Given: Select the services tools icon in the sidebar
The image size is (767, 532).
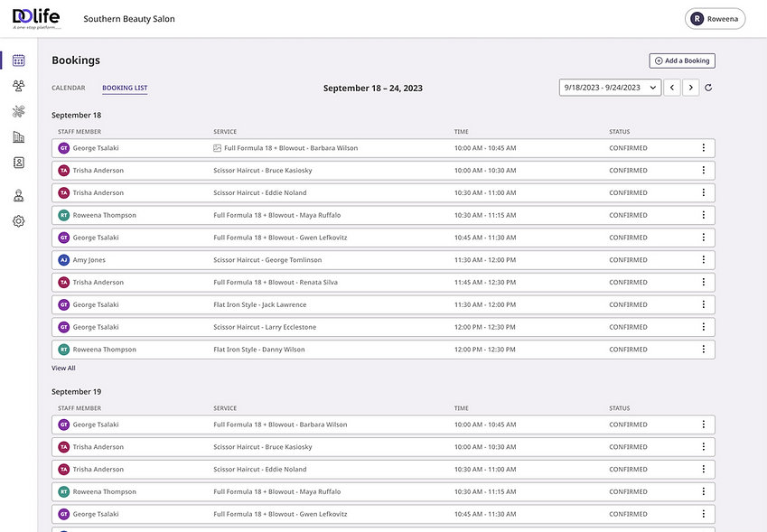Looking at the screenshot, I should pos(18,112).
